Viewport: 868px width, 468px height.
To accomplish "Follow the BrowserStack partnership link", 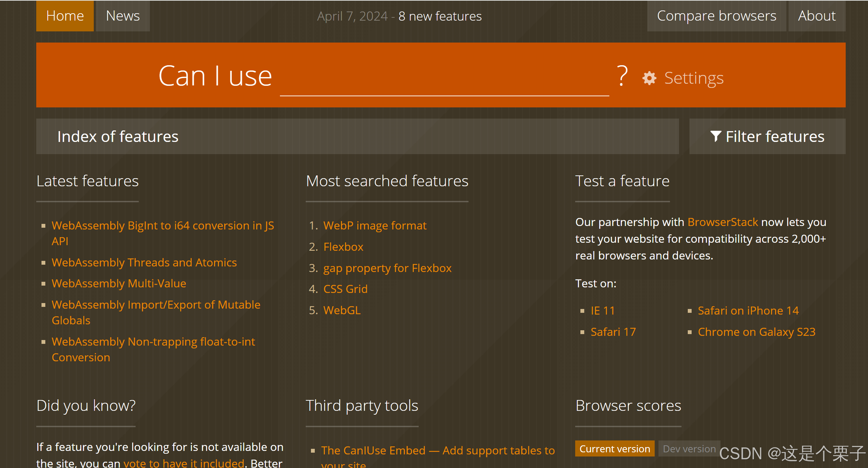I will (x=723, y=222).
